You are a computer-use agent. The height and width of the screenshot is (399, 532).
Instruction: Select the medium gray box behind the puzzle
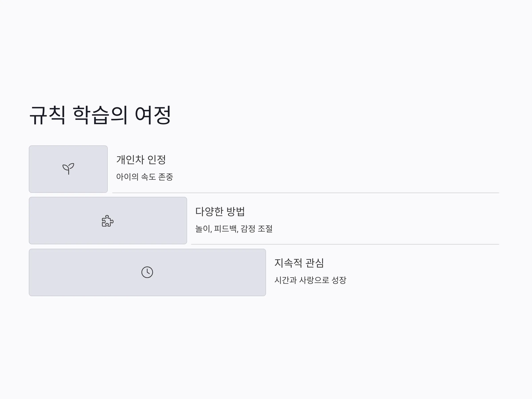click(108, 221)
